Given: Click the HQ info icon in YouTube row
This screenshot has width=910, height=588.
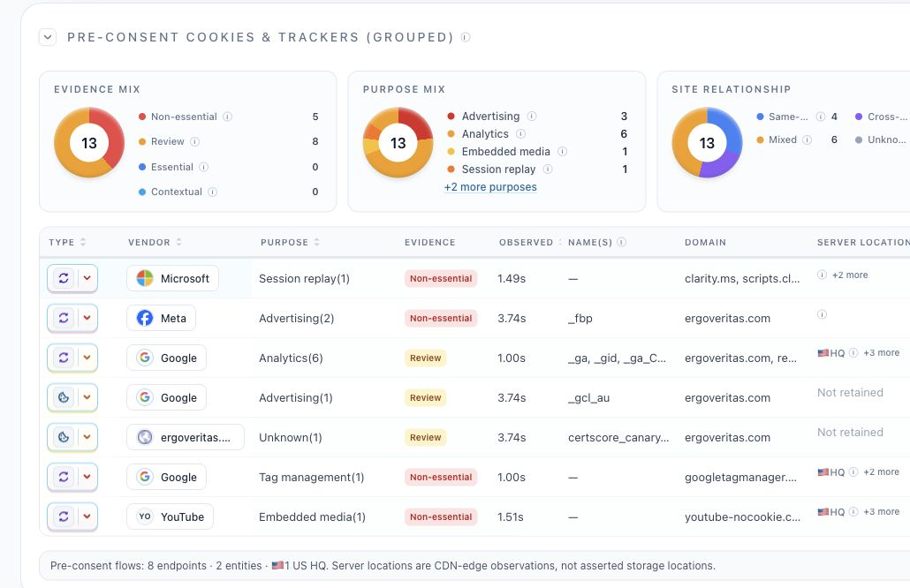Looking at the screenshot, I should 853,511.
